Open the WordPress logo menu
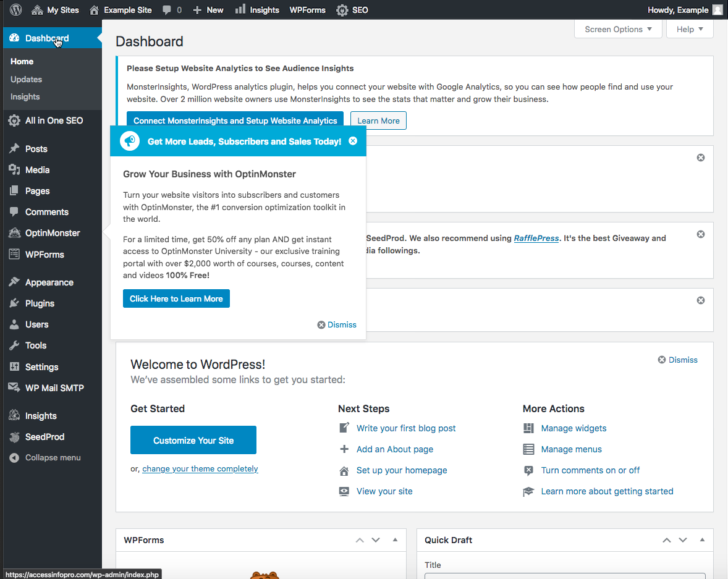This screenshot has width=728, height=579. [16, 10]
